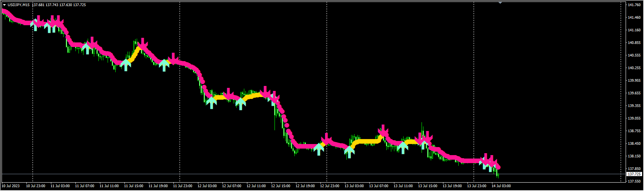Viewport: 644px width, 191px height.
Task: Click the 11 Jul 07:00 time label
Action: 85,186
